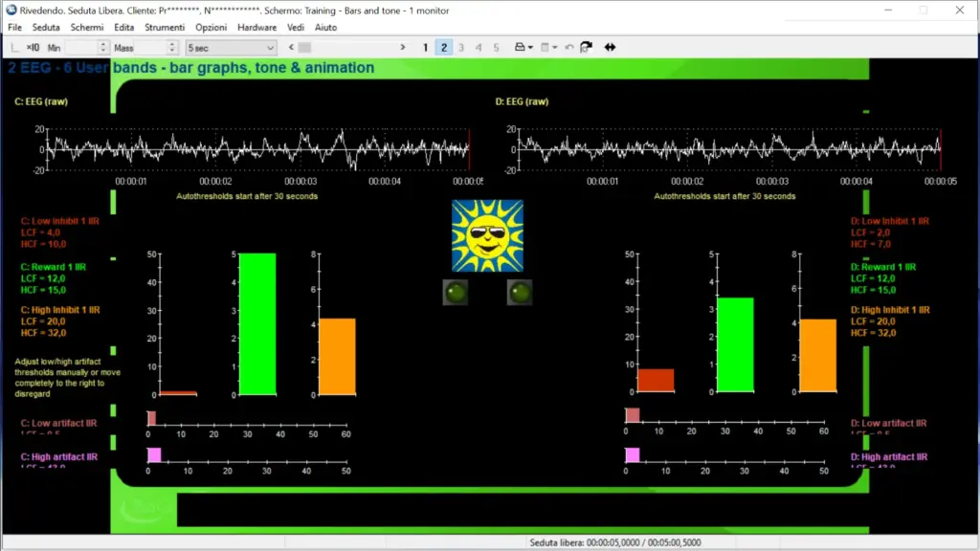Click the D: EEG (raw) waveform graph
980x551 pixels.
(730, 150)
